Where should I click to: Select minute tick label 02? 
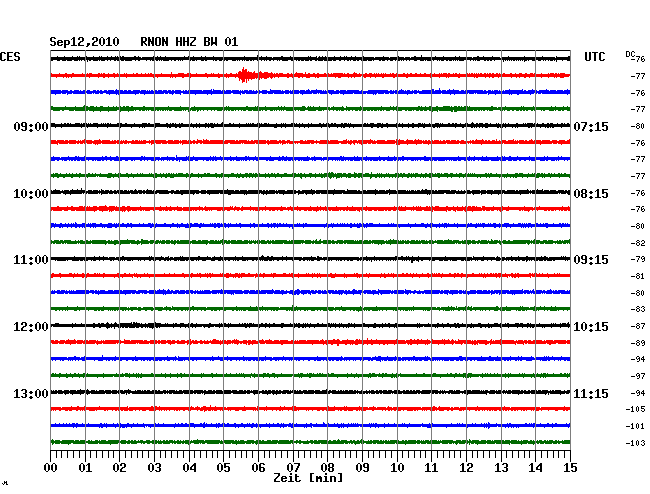pos(119,468)
